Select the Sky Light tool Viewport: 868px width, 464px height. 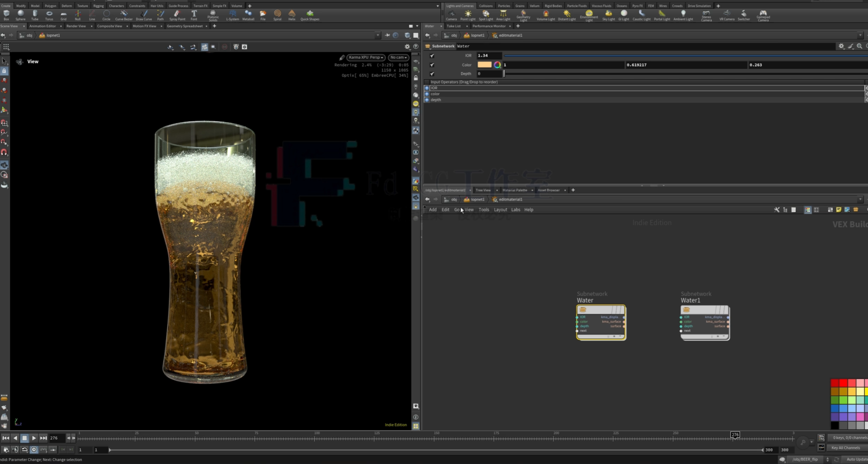tap(608, 15)
